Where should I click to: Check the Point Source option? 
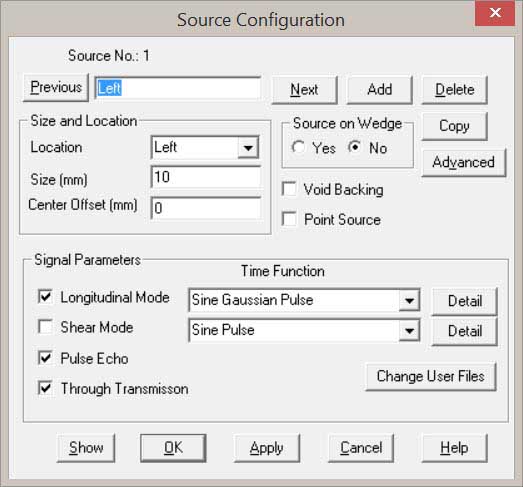tap(289, 219)
